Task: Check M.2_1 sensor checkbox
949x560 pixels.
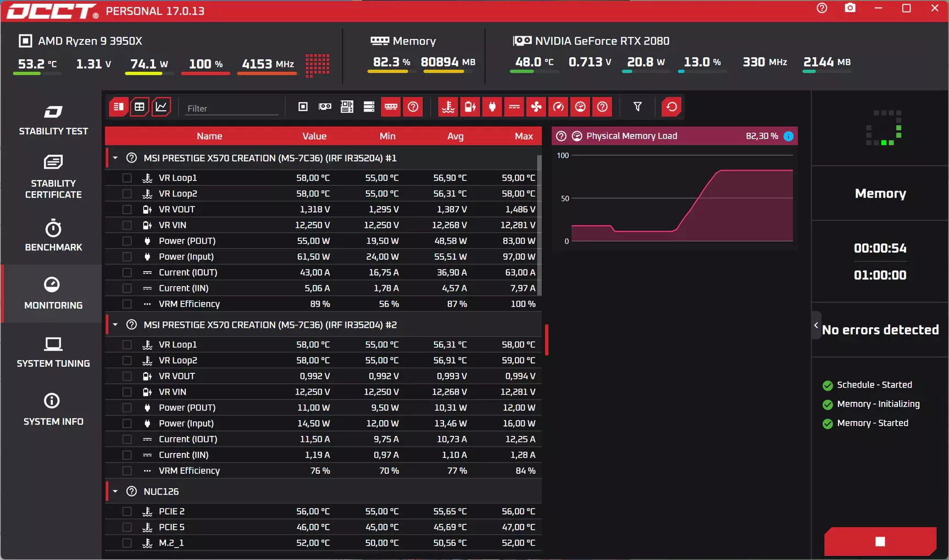Action: coord(127,543)
